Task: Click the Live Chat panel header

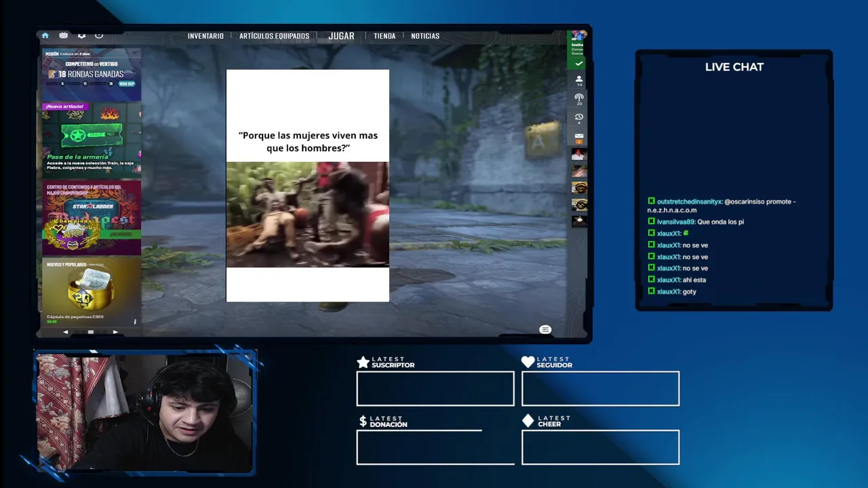Action: (734, 67)
